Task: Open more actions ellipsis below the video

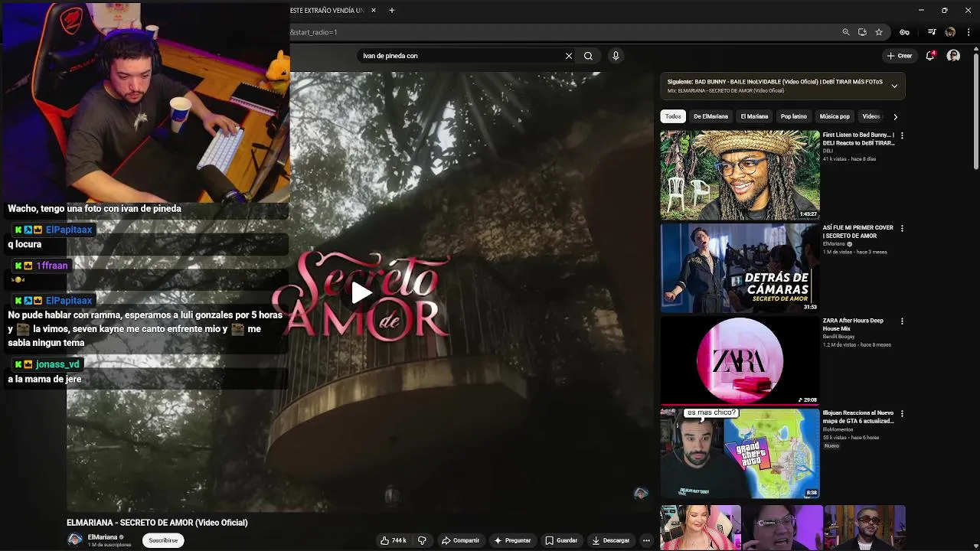Action: point(646,540)
